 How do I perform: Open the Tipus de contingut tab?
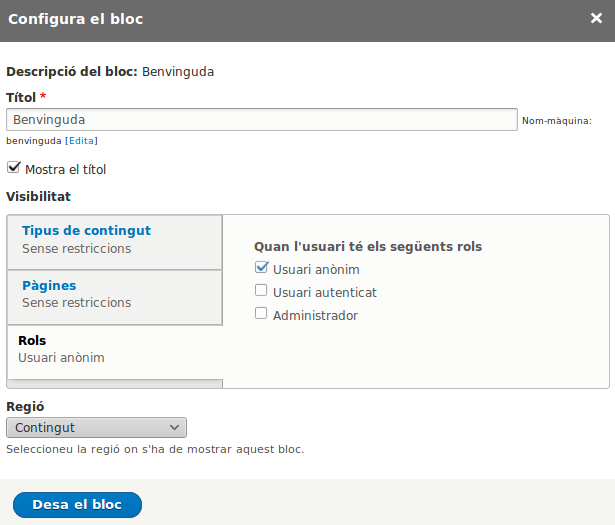[86, 231]
